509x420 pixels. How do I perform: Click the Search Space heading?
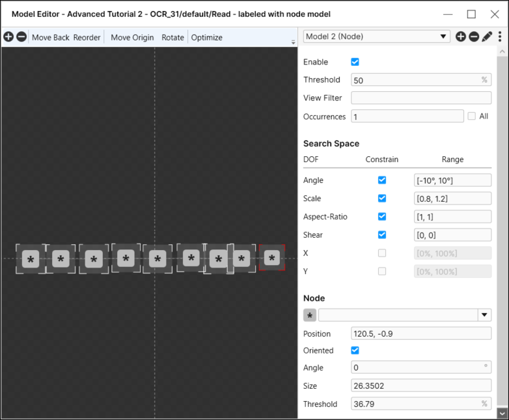(x=331, y=143)
